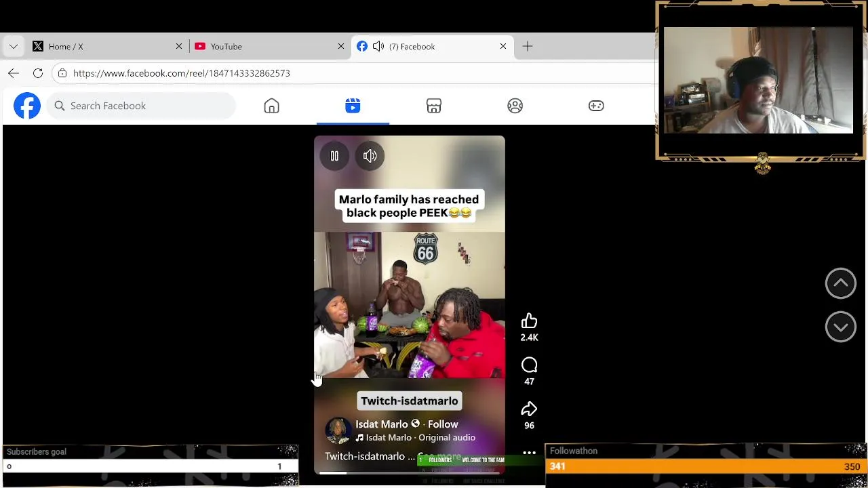
Task: Open the Isdat Marlo profile picture
Action: (338, 430)
